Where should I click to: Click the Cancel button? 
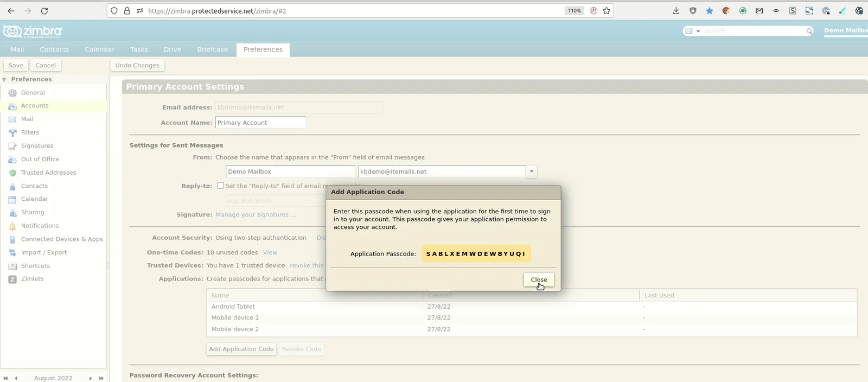click(x=46, y=65)
